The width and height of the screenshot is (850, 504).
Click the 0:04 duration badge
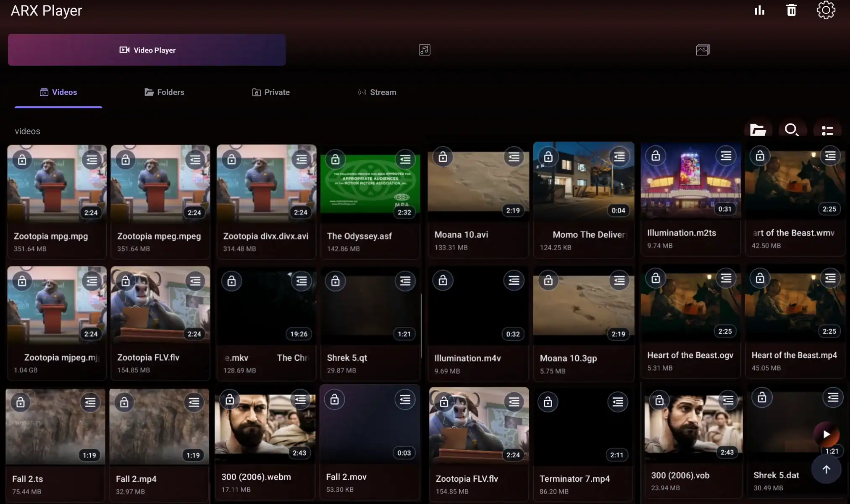618,210
